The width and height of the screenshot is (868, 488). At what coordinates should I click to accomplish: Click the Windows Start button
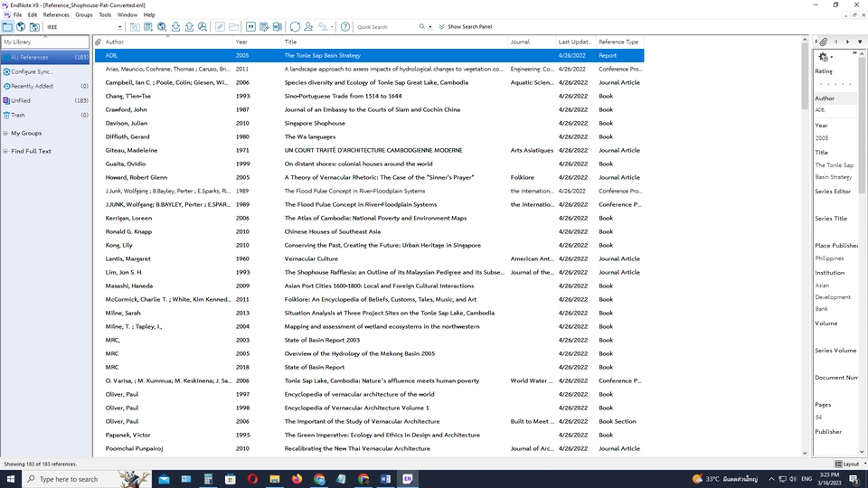tap(11, 479)
